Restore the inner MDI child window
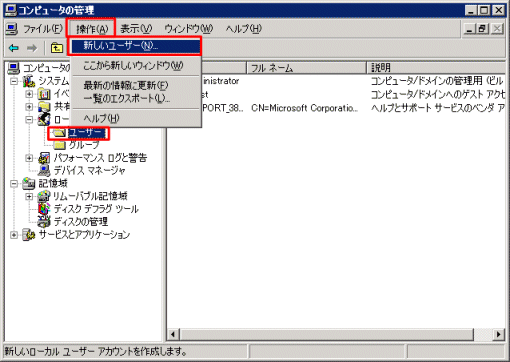The image size is (510, 362). coord(482,29)
